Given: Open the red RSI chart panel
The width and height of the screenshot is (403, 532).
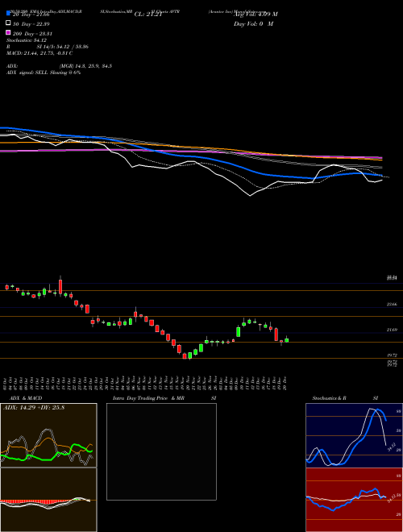Looking at the screenshot, I should point(354,500).
